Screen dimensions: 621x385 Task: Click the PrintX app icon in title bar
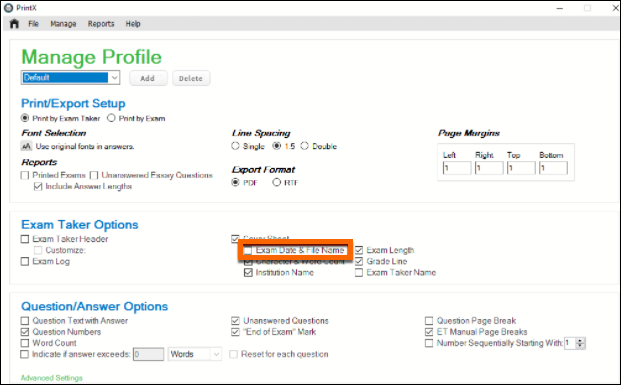(x=8, y=8)
